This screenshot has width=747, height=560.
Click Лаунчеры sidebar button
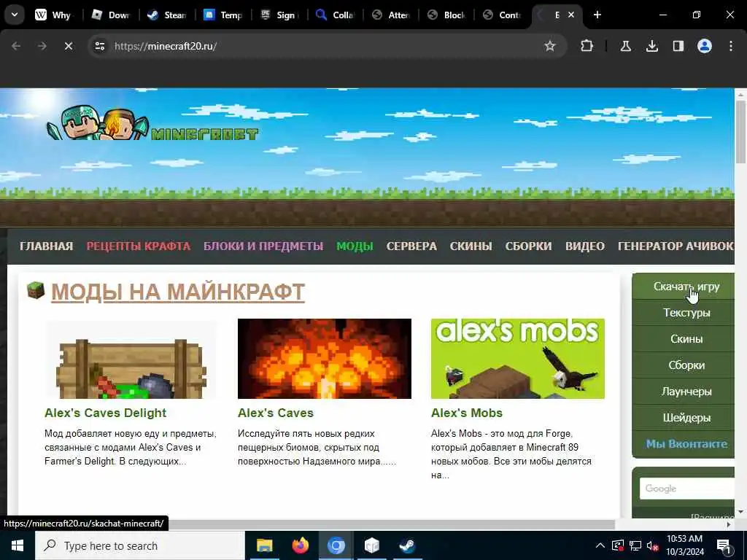(683, 392)
